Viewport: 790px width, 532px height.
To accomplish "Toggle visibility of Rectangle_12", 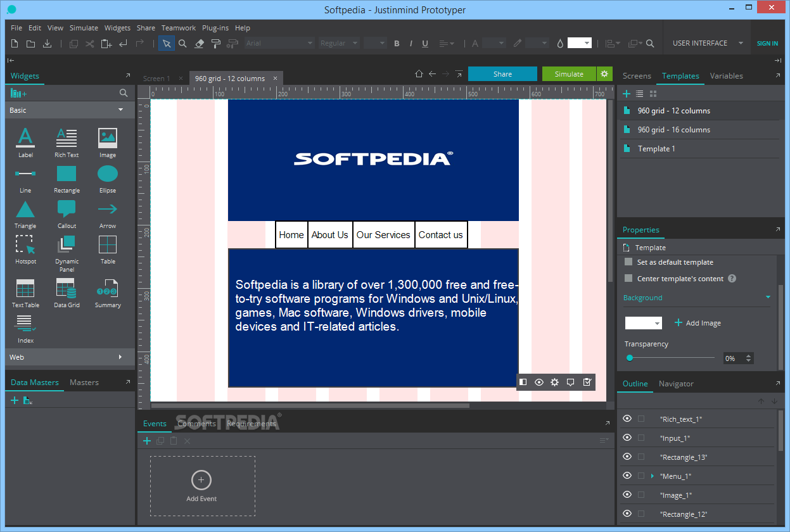I will (627, 514).
